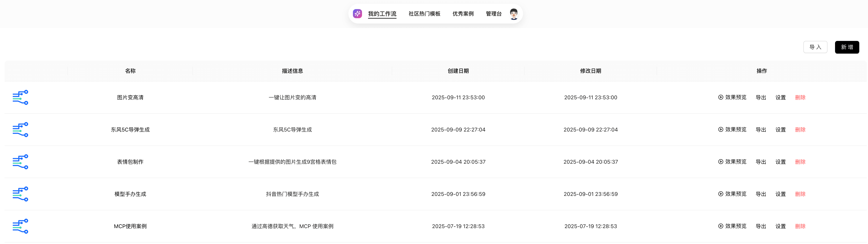Go to 管理台 tab

(x=494, y=14)
